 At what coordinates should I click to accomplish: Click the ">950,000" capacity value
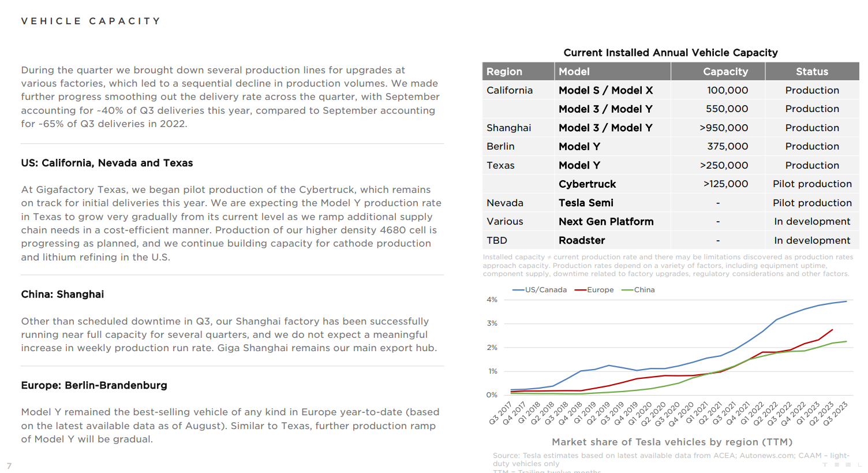pos(724,128)
